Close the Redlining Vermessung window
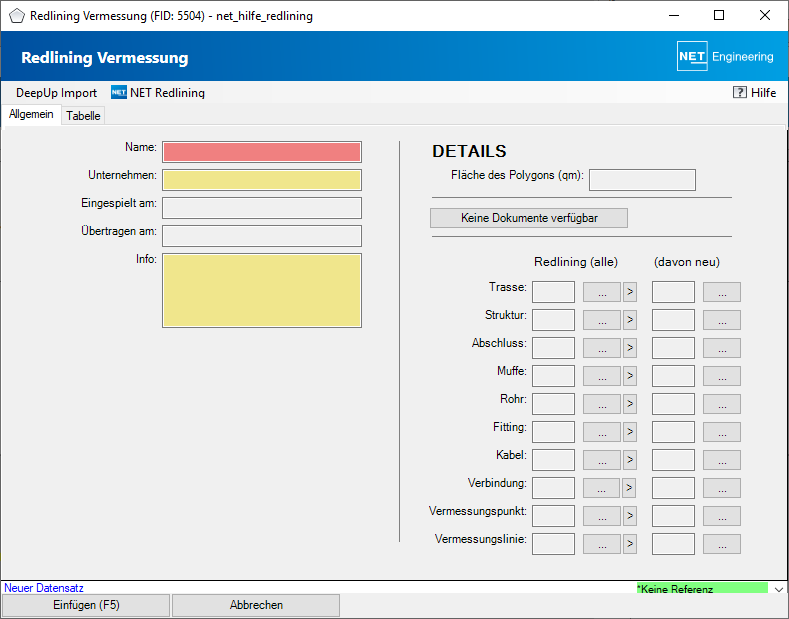The height and width of the screenshot is (619, 789). point(765,15)
